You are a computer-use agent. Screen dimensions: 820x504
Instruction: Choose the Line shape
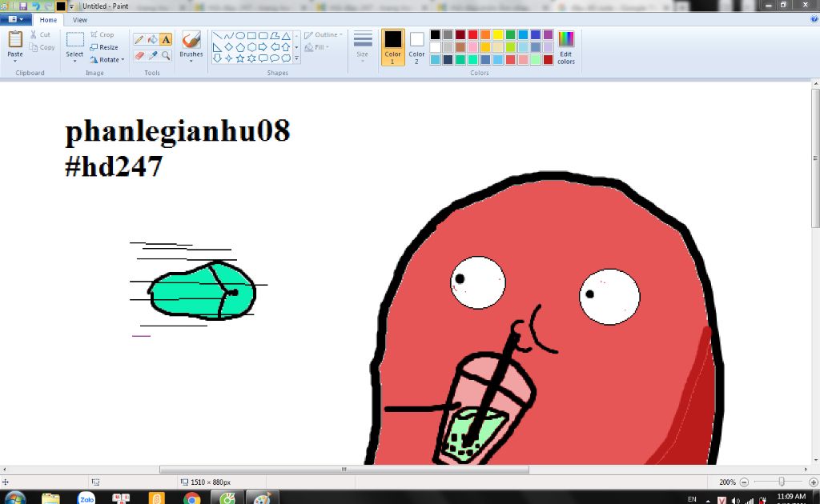(x=217, y=35)
